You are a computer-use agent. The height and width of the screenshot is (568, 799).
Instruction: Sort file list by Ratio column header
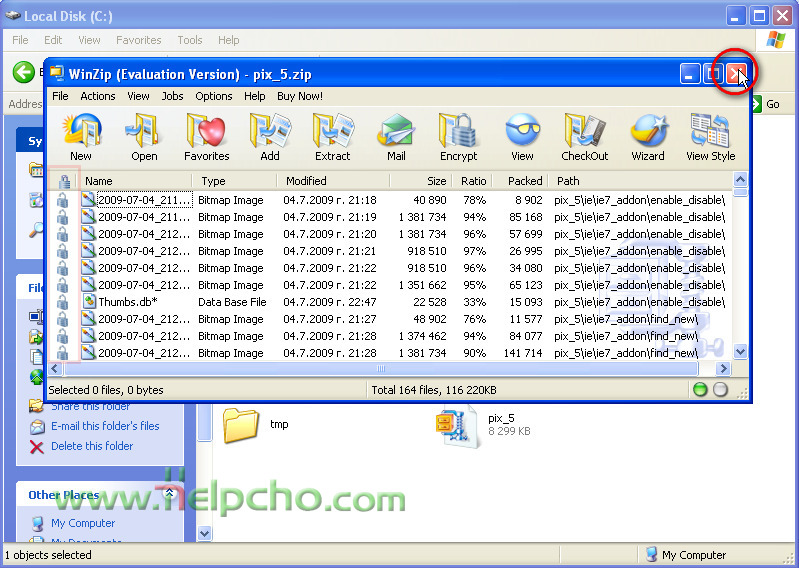472,181
